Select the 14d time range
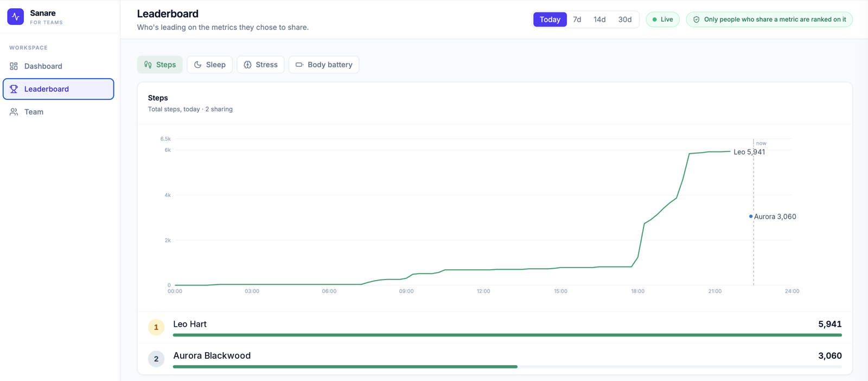 [599, 20]
